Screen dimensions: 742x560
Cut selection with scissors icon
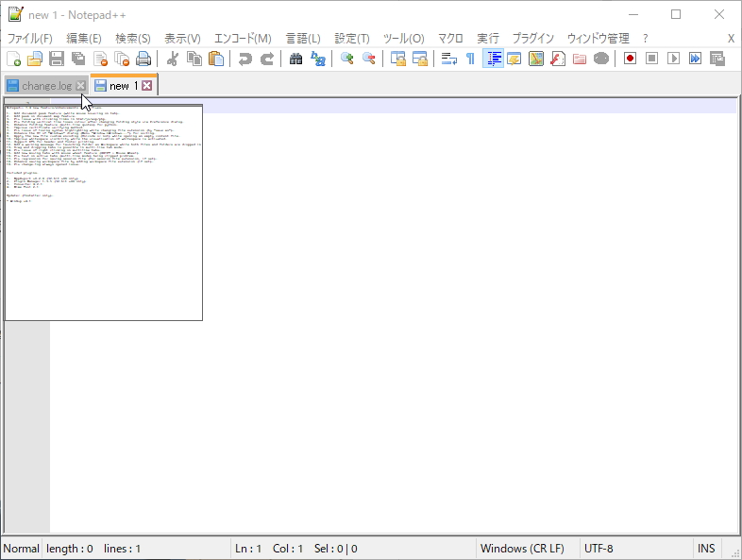pyautogui.click(x=172, y=59)
